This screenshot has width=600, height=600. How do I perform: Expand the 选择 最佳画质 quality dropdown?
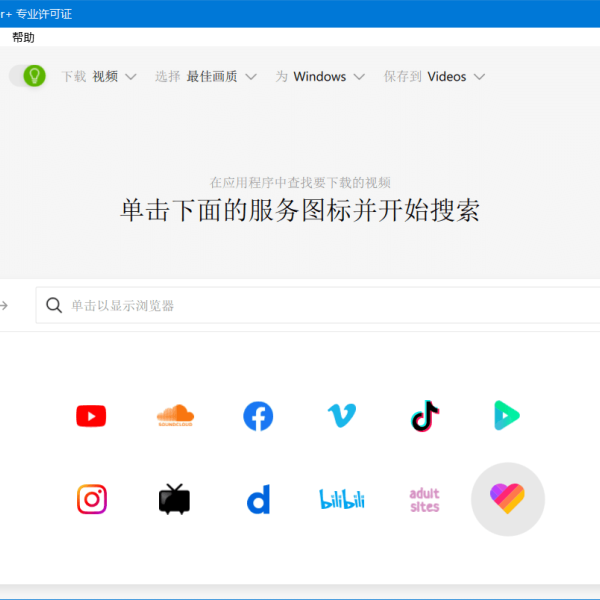[205, 77]
